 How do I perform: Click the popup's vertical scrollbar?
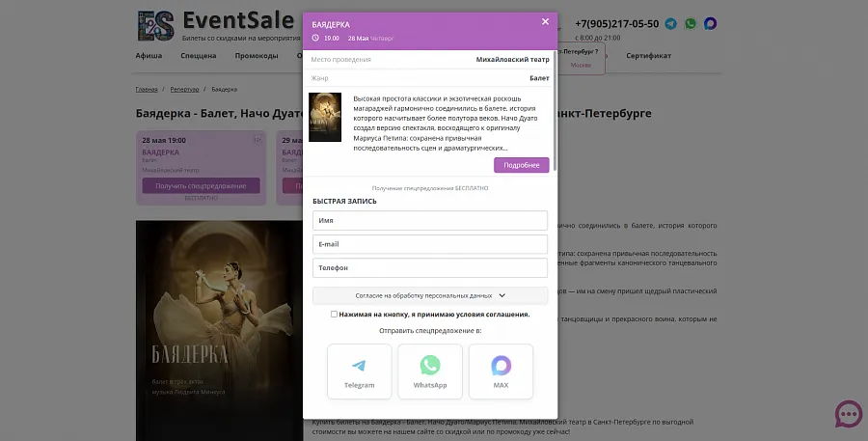point(555,111)
